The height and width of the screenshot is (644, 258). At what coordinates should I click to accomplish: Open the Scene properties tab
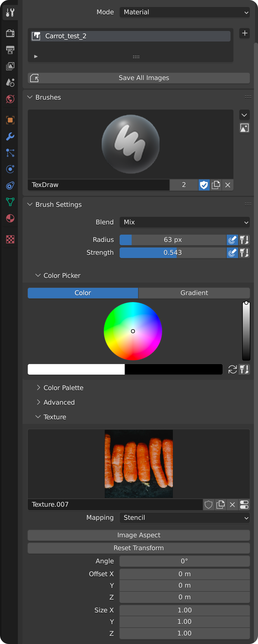(10, 83)
